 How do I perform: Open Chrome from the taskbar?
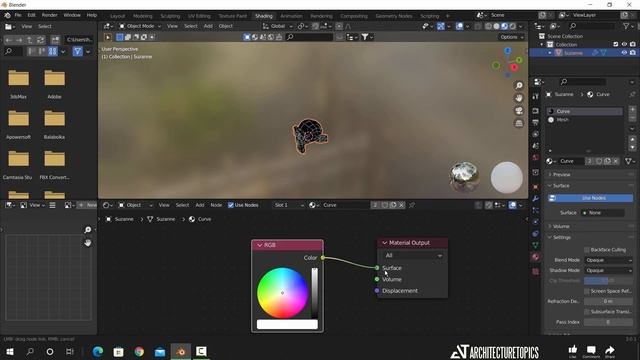pos(139,351)
